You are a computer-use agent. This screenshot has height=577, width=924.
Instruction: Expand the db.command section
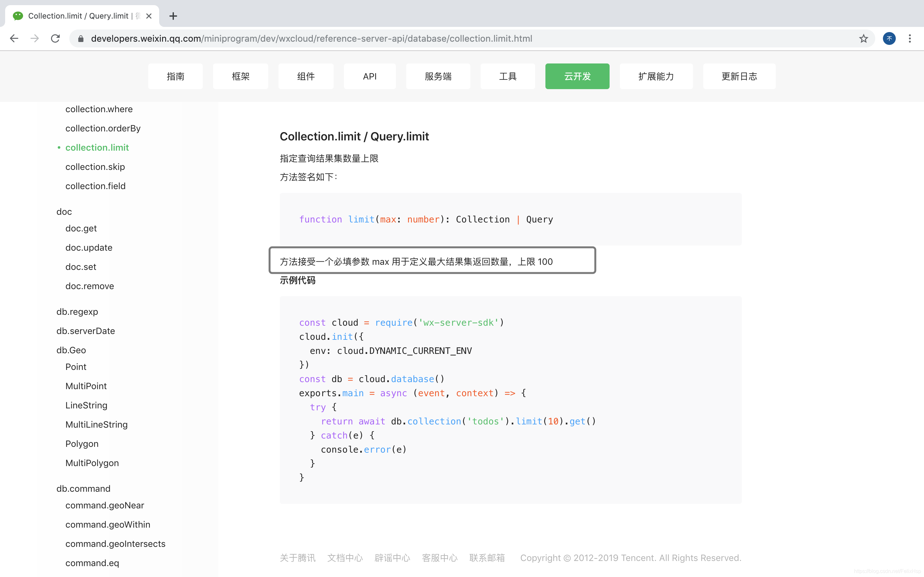point(83,489)
